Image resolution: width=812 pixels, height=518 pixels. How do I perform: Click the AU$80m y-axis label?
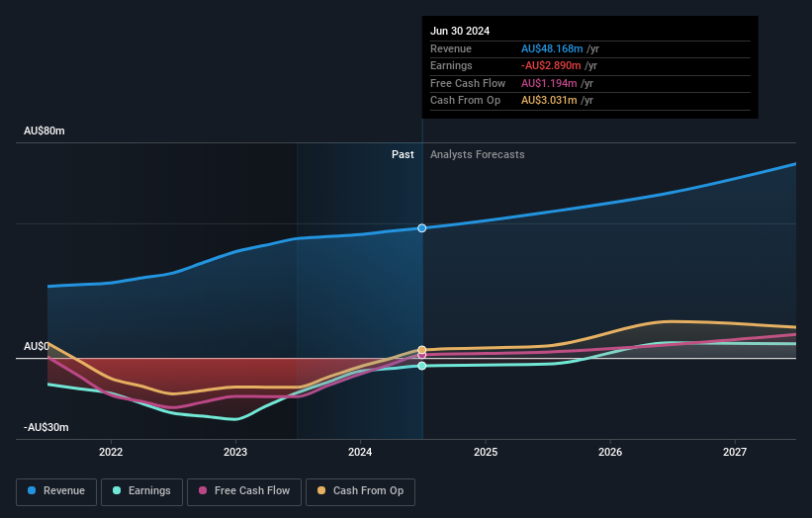(45, 130)
